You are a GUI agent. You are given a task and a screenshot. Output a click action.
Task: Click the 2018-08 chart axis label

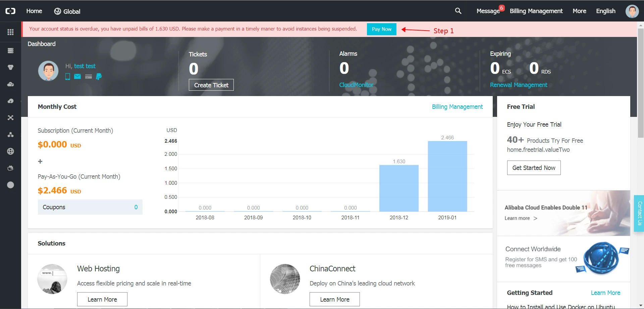(205, 218)
